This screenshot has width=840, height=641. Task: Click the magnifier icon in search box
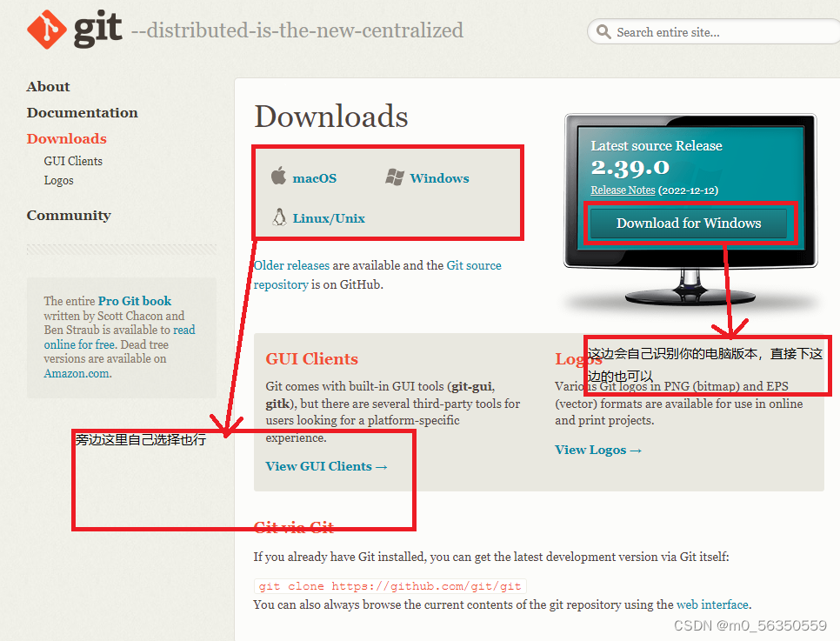pyautogui.click(x=603, y=31)
